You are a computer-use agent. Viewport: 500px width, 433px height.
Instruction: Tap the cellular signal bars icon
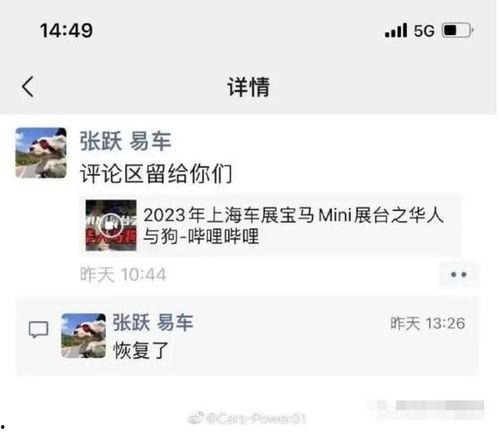pyautogui.click(x=396, y=30)
